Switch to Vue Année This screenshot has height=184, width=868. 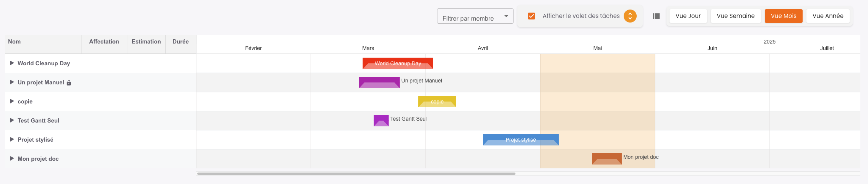(828, 16)
